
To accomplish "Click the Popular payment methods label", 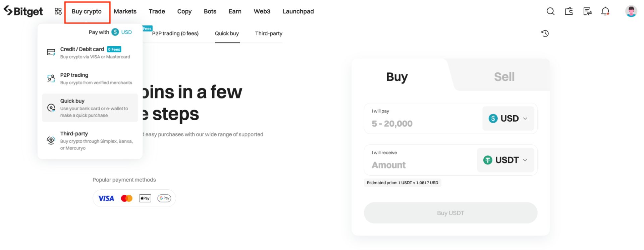I will [x=124, y=180].
